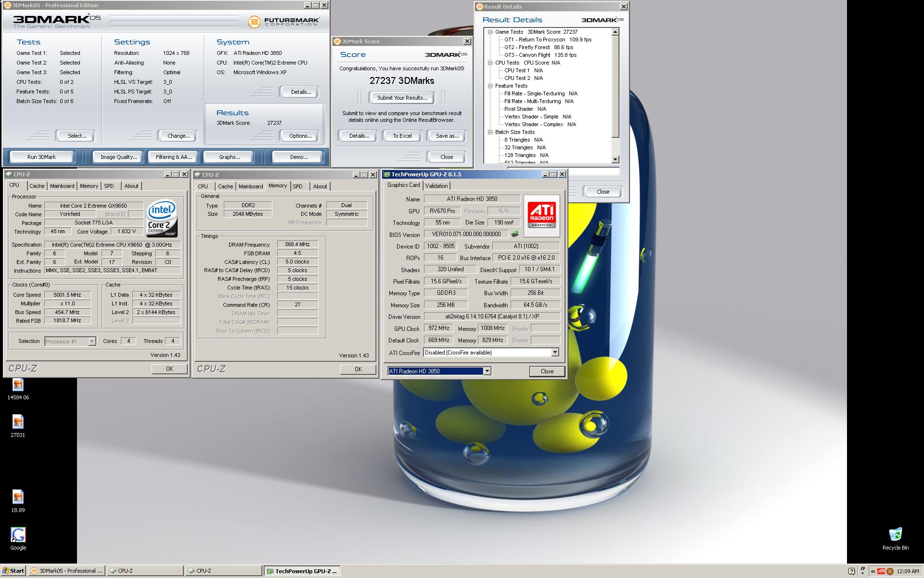
Task: Open the Cache tab in left CPU-Z window
Action: [x=37, y=186]
